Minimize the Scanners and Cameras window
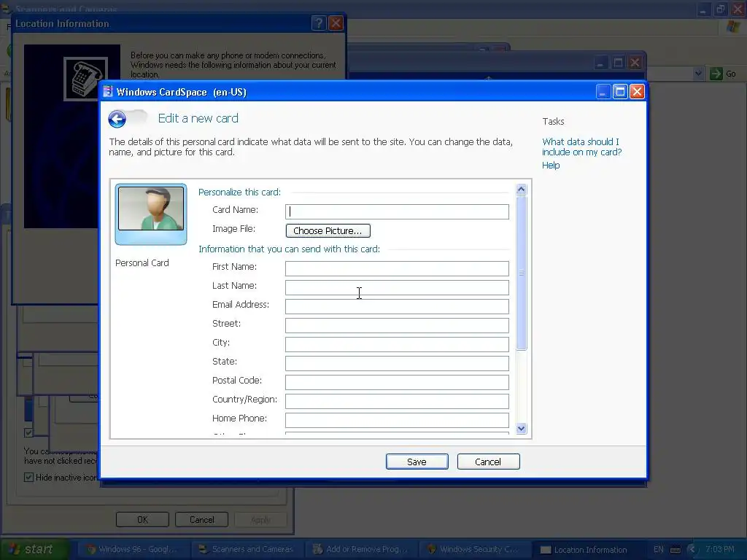The image size is (747, 560). click(703, 9)
